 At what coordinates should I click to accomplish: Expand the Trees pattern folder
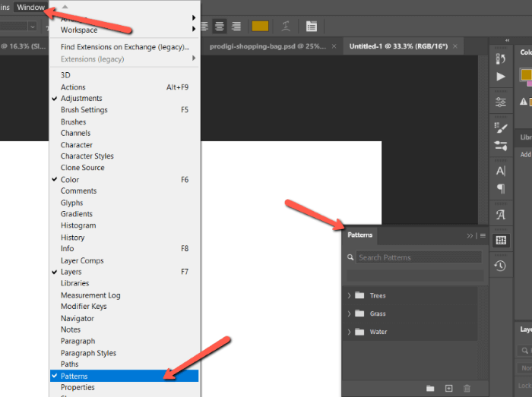point(350,295)
